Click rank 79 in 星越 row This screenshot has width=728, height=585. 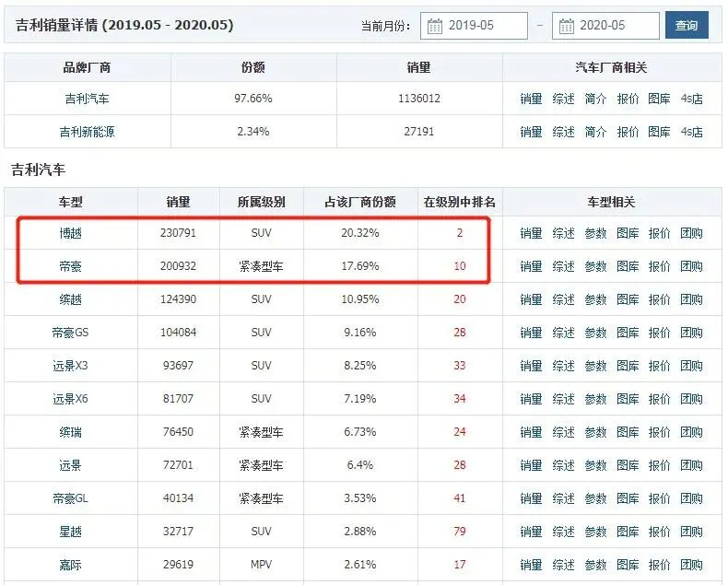point(460,532)
